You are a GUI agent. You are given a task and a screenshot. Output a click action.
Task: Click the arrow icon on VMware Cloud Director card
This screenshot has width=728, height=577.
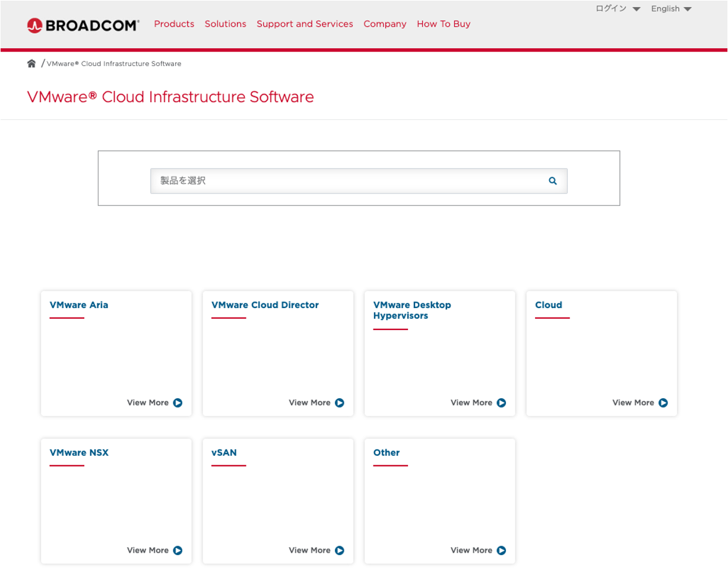click(339, 402)
